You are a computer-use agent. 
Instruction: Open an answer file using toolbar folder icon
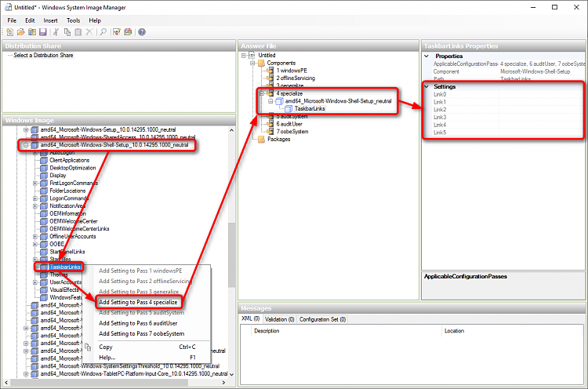click(x=20, y=32)
